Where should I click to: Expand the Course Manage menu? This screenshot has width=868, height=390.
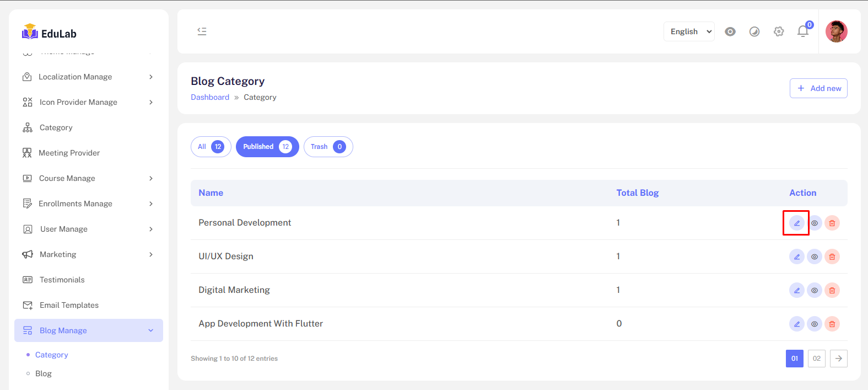[x=88, y=178]
